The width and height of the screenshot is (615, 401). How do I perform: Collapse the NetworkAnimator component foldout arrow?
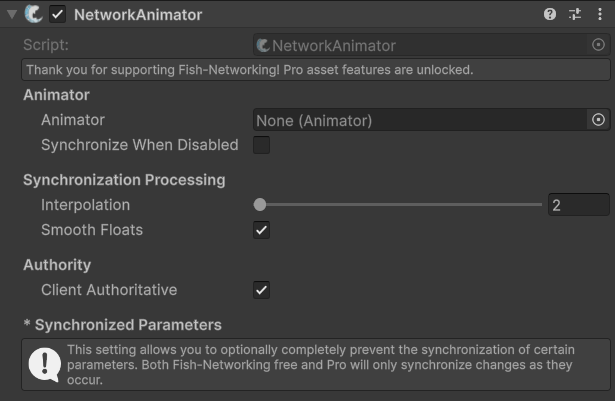(12, 15)
